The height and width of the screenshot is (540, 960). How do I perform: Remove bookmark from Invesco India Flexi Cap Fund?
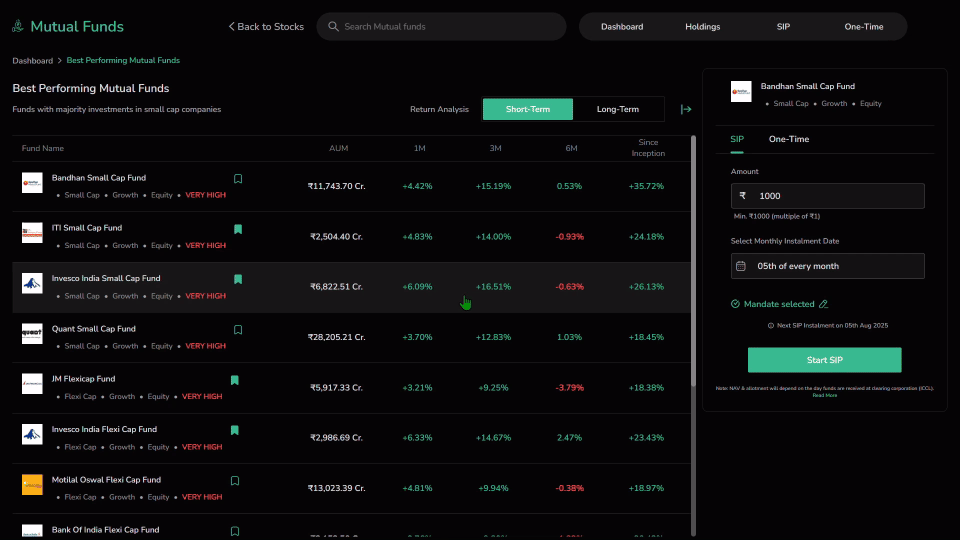[x=234, y=430]
